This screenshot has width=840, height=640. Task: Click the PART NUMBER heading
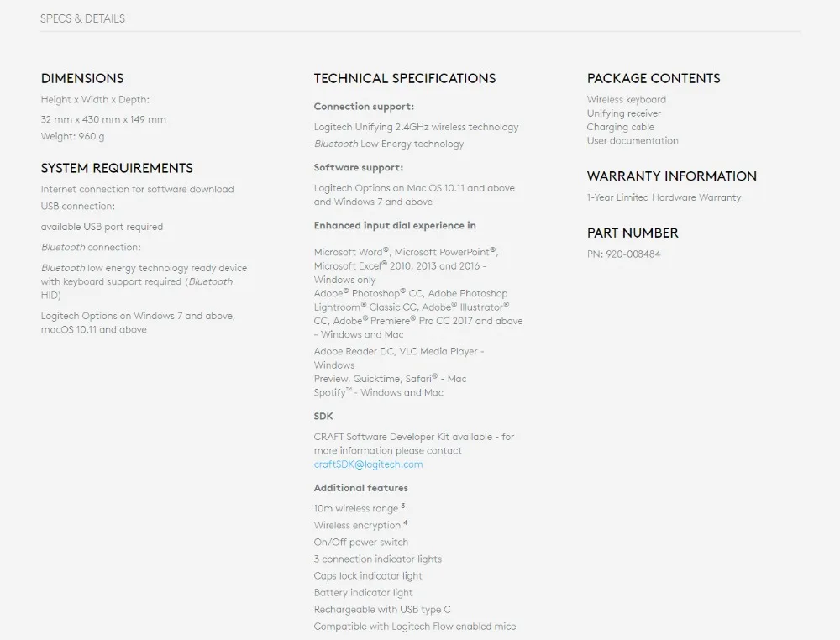tap(633, 233)
